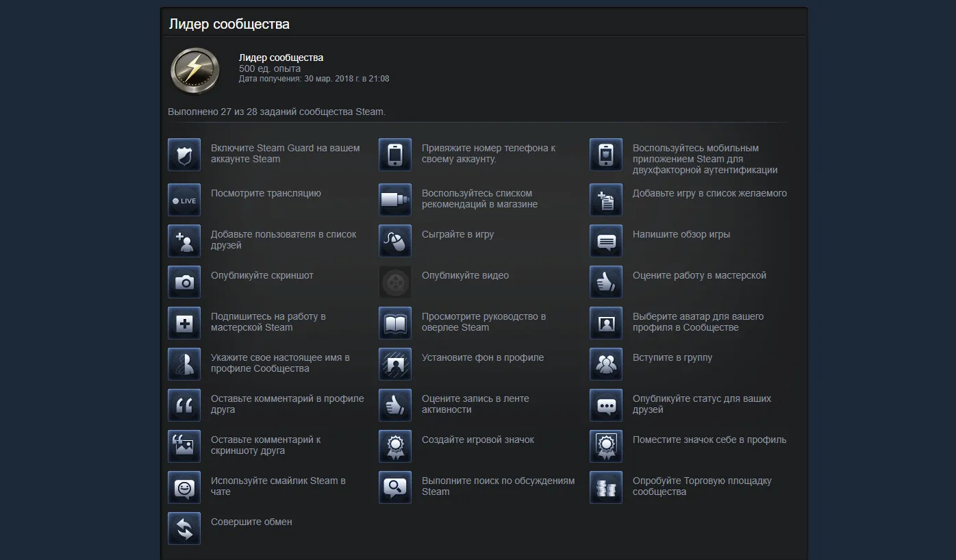Click the Community Leader lightning badge icon
This screenshot has width=956, height=560.
[x=195, y=71]
